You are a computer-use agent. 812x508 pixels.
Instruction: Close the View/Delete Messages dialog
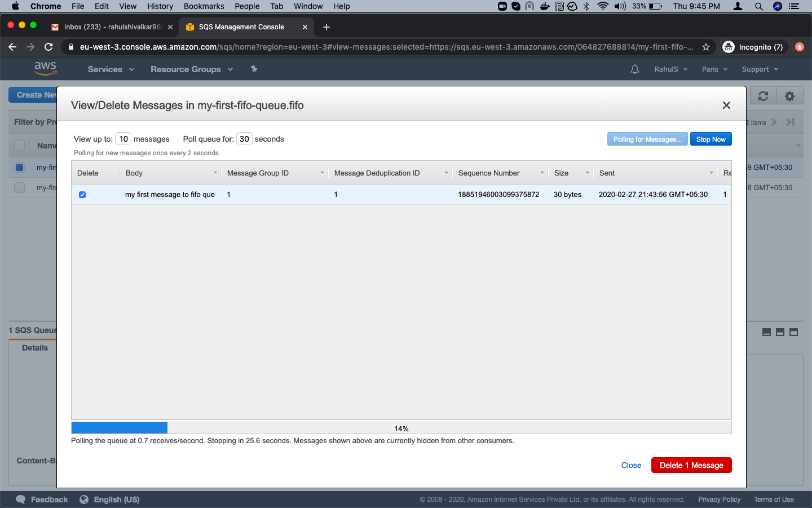pos(726,106)
